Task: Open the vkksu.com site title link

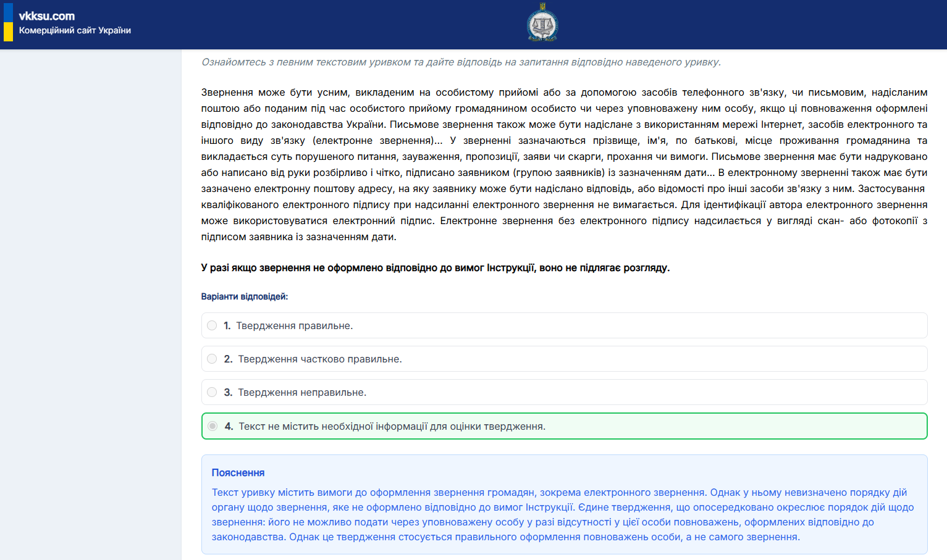Action: (47, 16)
